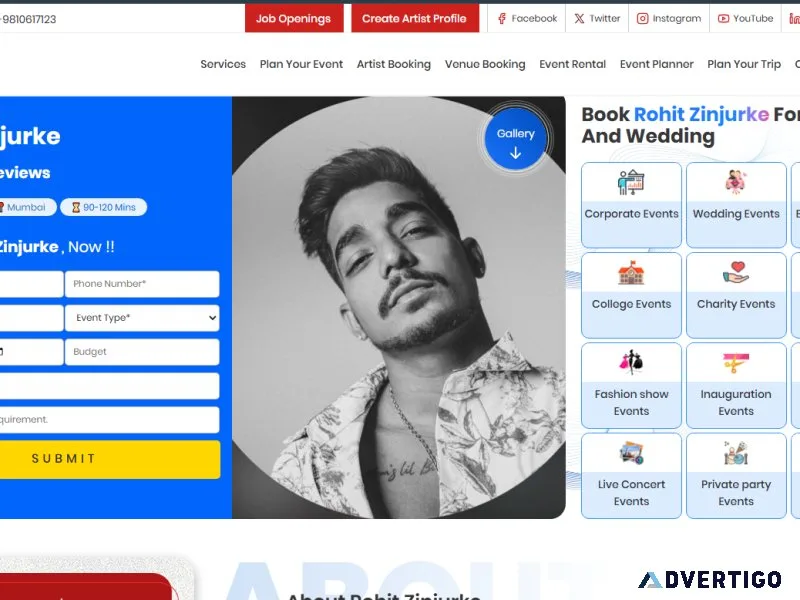The width and height of the screenshot is (800, 600).
Task: Open Artist Booking menu item
Action: [393, 64]
